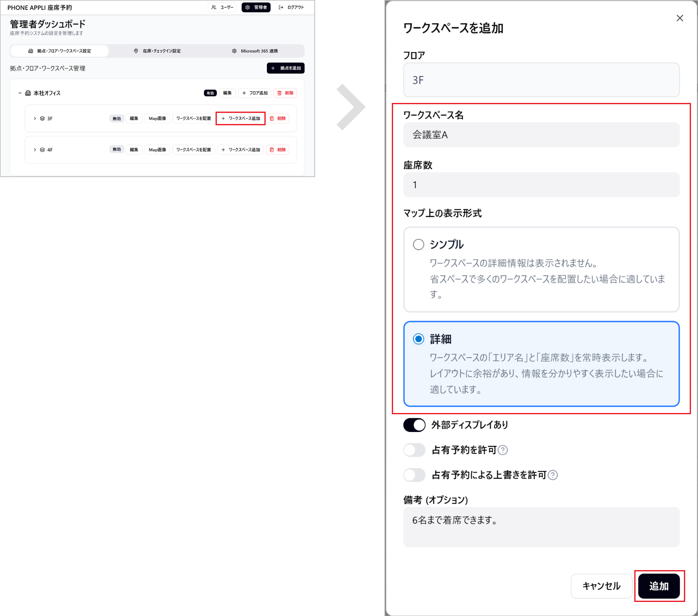Open the Microsoft 365 連携 tab

point(255,51)
